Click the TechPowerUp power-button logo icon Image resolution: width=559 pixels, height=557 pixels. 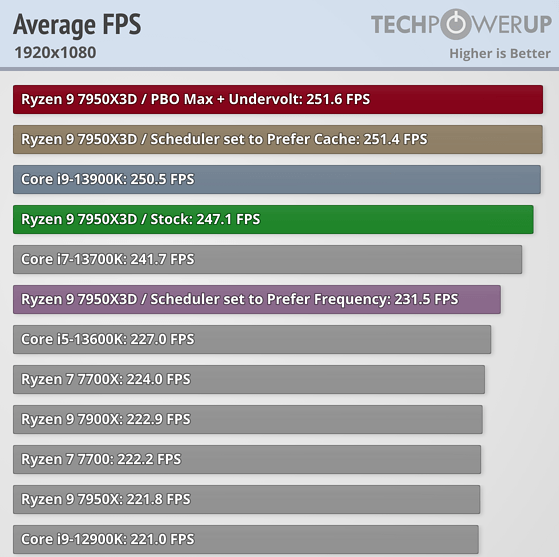(x=456, y=24)
